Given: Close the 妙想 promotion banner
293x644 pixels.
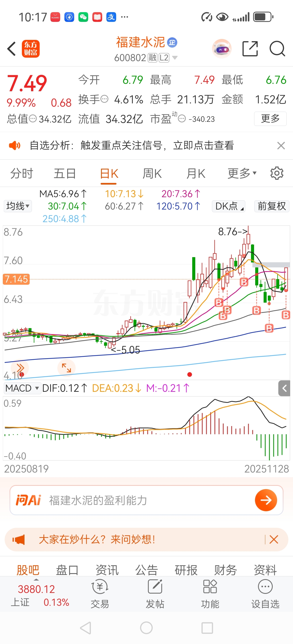Looking at the screenshot, I should pyautogui.click(x=274, y=539).
